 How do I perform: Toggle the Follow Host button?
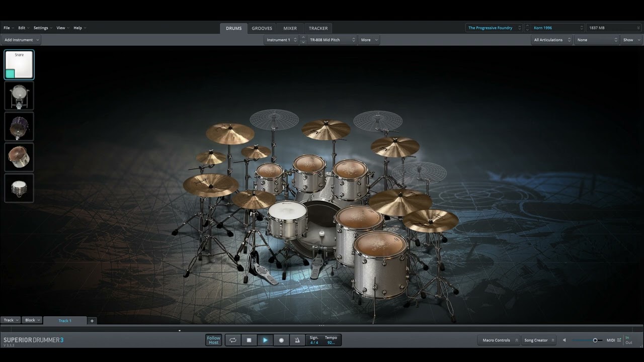coord(214,340)
